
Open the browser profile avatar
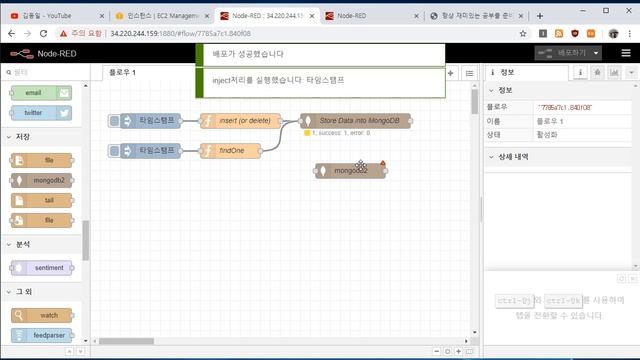[x=613, y=33]
